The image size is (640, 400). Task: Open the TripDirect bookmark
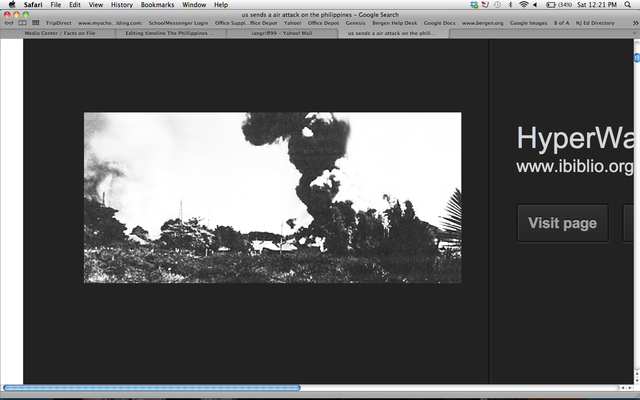[x=58, y=23]
